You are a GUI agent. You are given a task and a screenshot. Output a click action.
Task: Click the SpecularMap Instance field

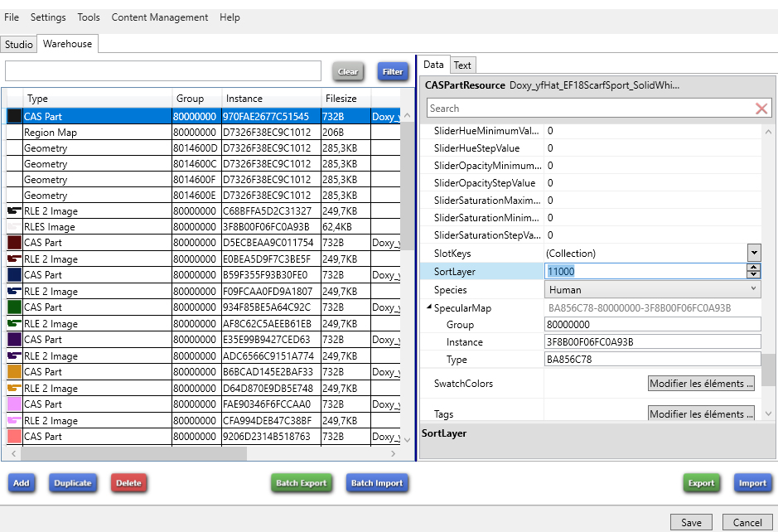click(x=652, y=342)
